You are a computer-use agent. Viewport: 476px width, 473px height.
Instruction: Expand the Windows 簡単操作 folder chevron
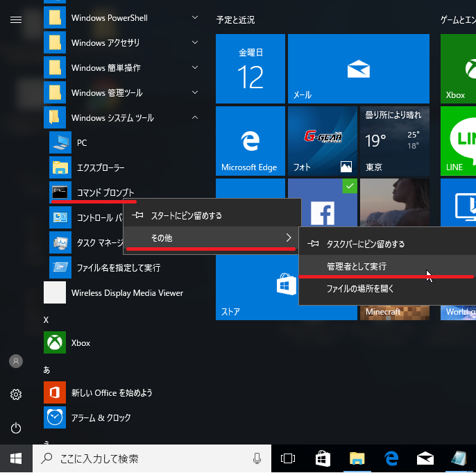coord(195,67)
